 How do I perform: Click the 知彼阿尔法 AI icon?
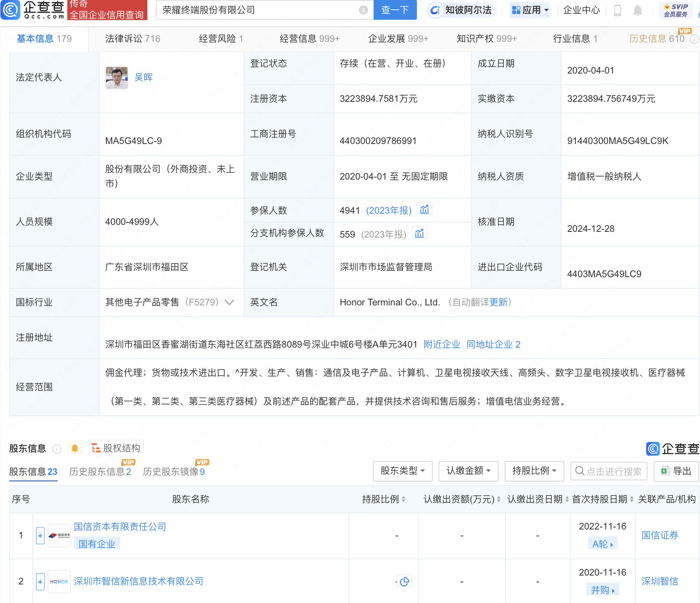click(x=435, y=10)
